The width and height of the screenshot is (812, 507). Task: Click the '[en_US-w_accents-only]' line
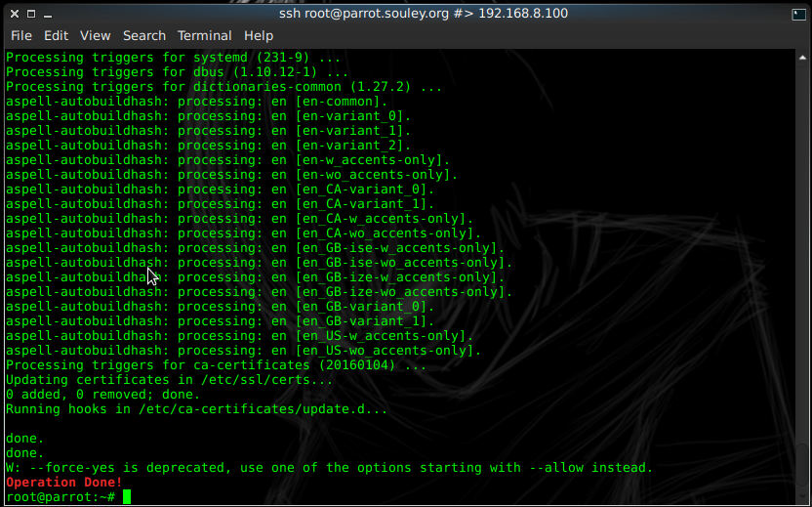pos(240,335)
